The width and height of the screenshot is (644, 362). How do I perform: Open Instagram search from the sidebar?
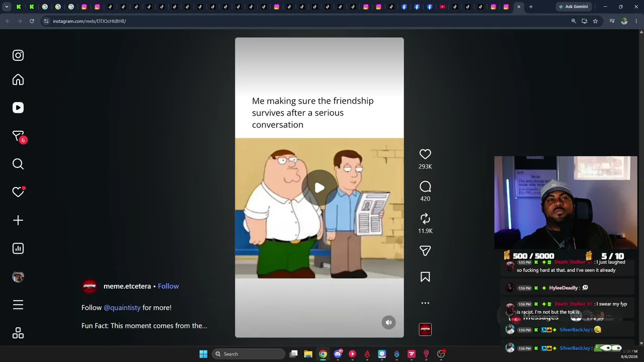[18, 164]
